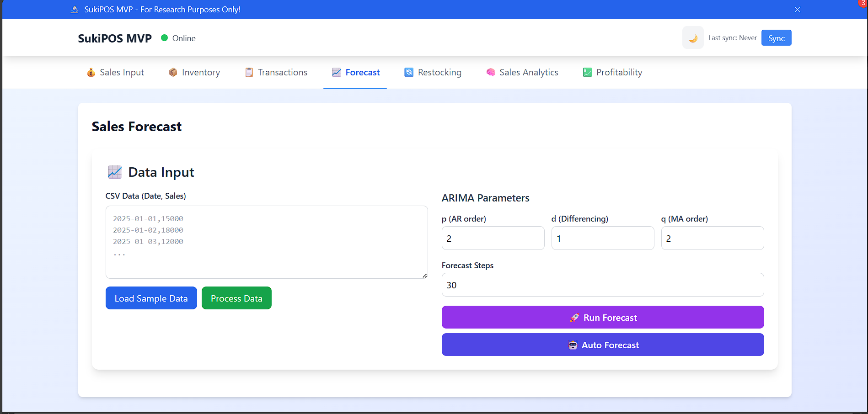
Task: Click the Sales Analytics brain icon
Action: (x=491, y=72)
